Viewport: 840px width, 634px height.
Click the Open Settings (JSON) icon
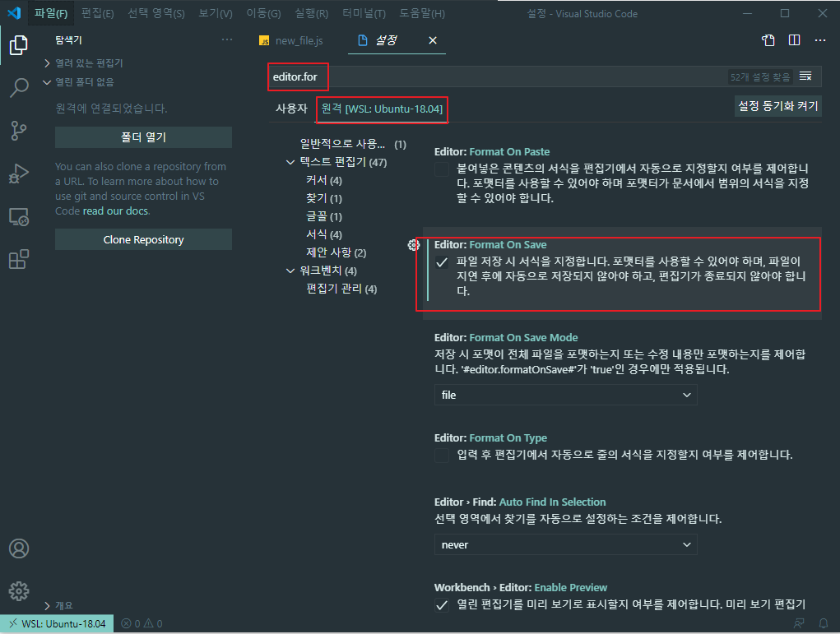[768, 40]
